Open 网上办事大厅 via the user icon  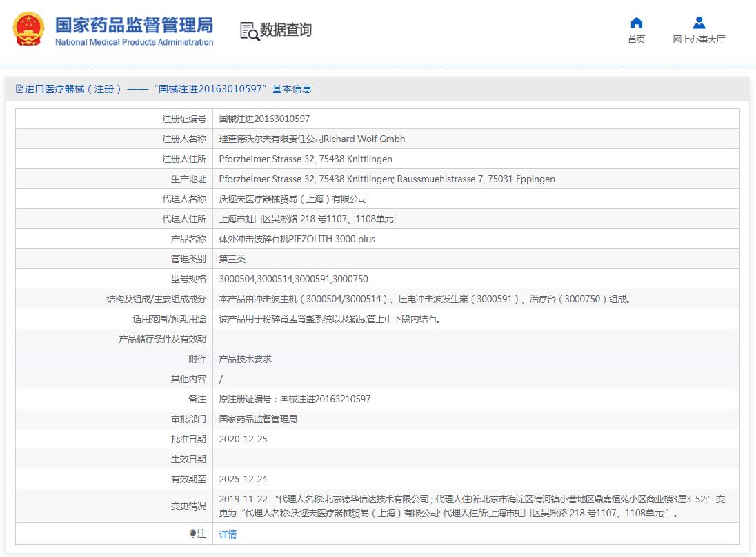(x=699, y=23)
